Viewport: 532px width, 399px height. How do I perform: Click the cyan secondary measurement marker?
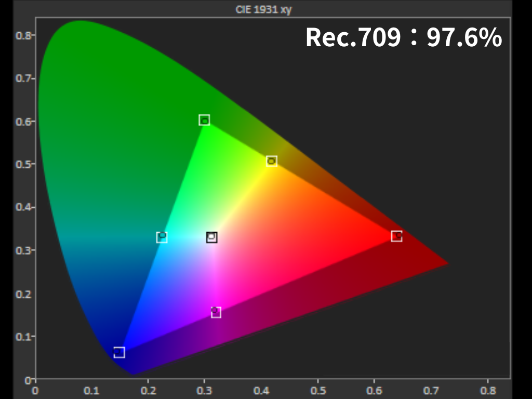pyautogui.click(x=162, y=237)
